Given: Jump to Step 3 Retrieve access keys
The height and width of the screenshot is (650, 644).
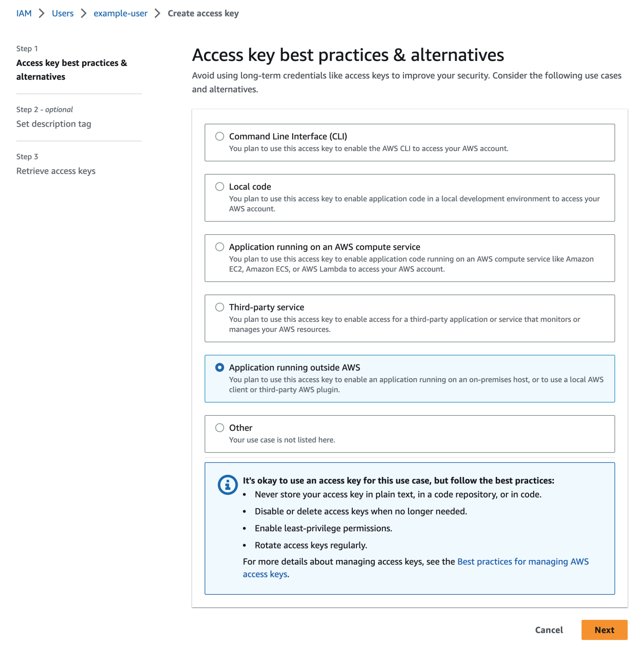Looking at the screenshot, I should click(56, 171).
